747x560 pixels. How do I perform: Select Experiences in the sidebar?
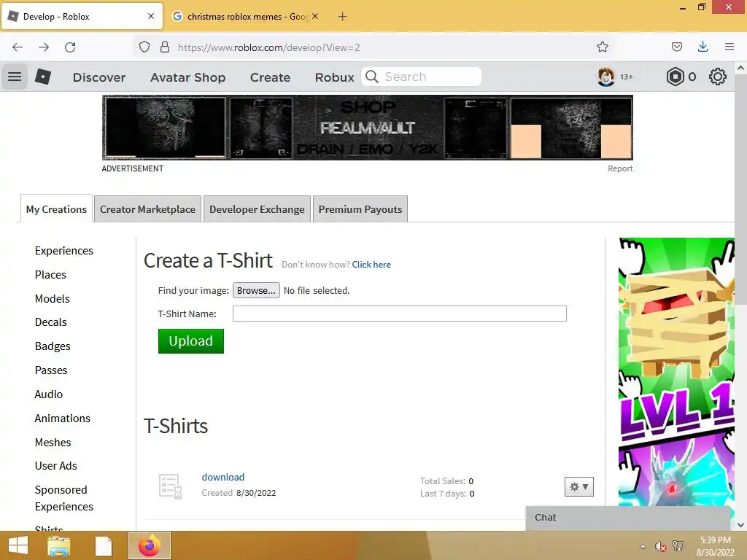coord(64,251)
